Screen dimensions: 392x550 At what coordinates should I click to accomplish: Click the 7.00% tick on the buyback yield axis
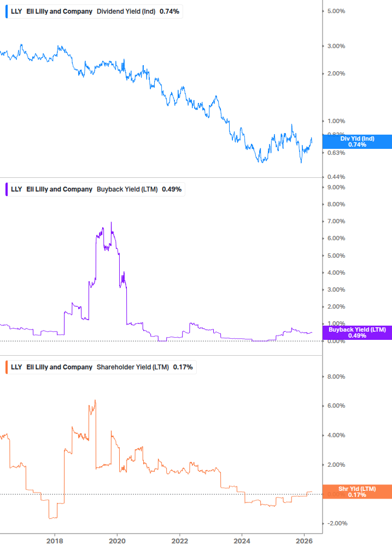point(336,221)
